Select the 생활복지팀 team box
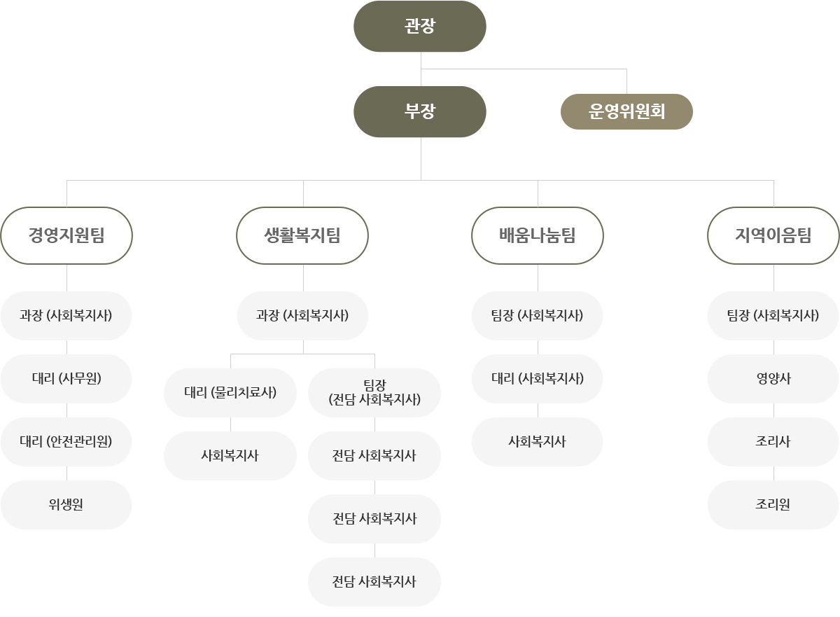The width and height of the screenshot is (840, 617). pos(302,235)
